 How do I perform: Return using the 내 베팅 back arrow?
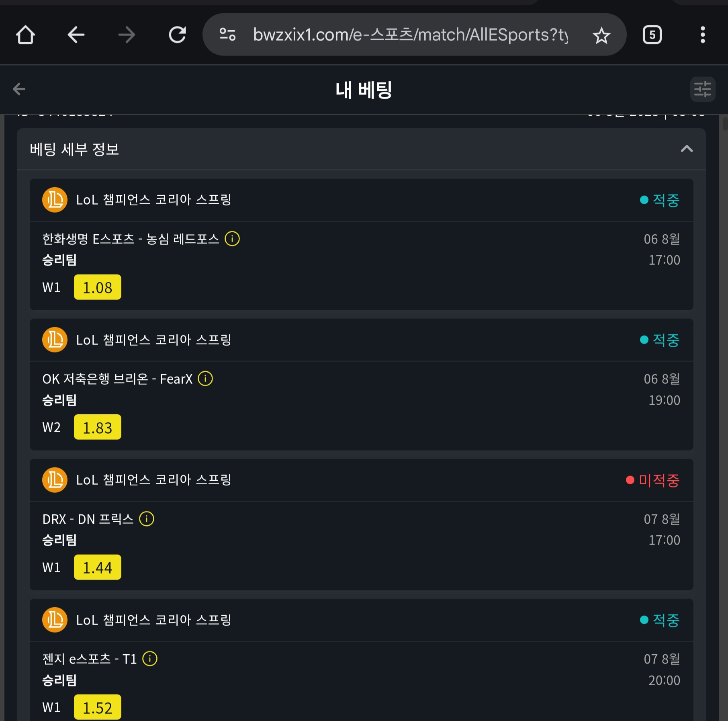(x=19, y=89)
